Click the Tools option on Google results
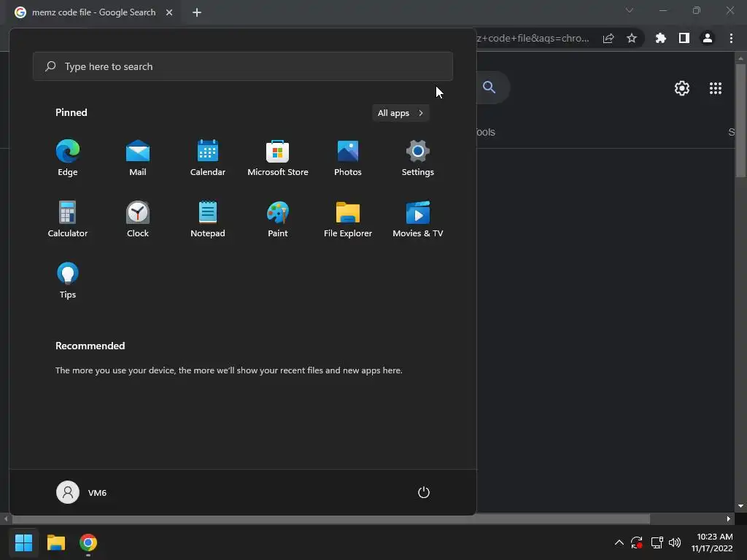747x560 pixels. coord(486,132)
